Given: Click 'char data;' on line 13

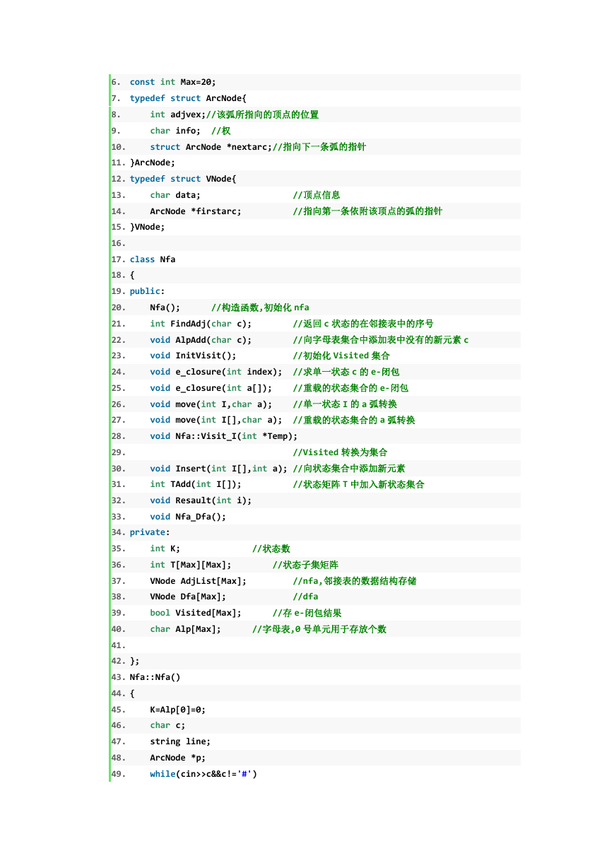Looking at the screenshot, I should coord(175,195).
